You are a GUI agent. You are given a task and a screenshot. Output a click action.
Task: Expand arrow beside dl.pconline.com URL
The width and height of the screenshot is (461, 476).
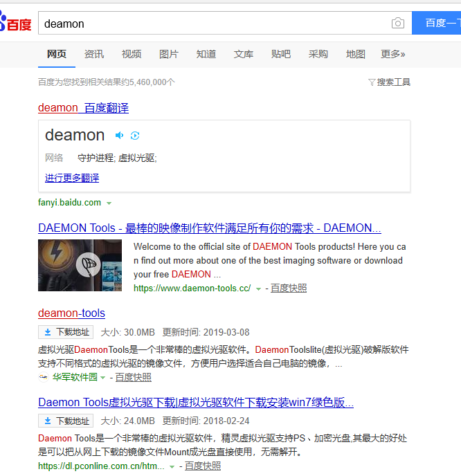[x=172, y=467]
